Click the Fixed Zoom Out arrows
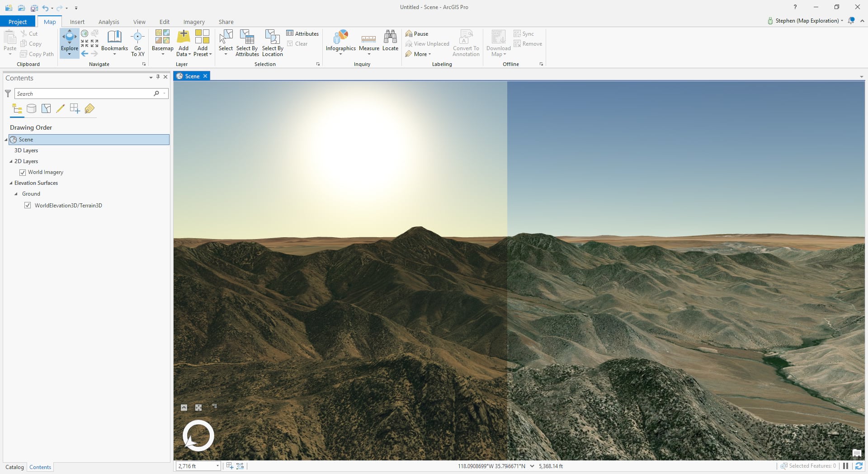The height and width of the screenshot is (474, 868). coord(94,43)
